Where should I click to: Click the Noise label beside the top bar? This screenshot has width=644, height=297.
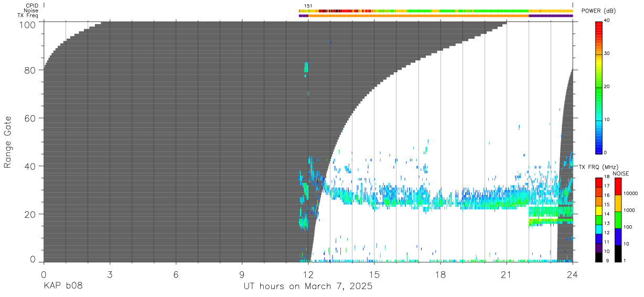(x=31, y=10)
